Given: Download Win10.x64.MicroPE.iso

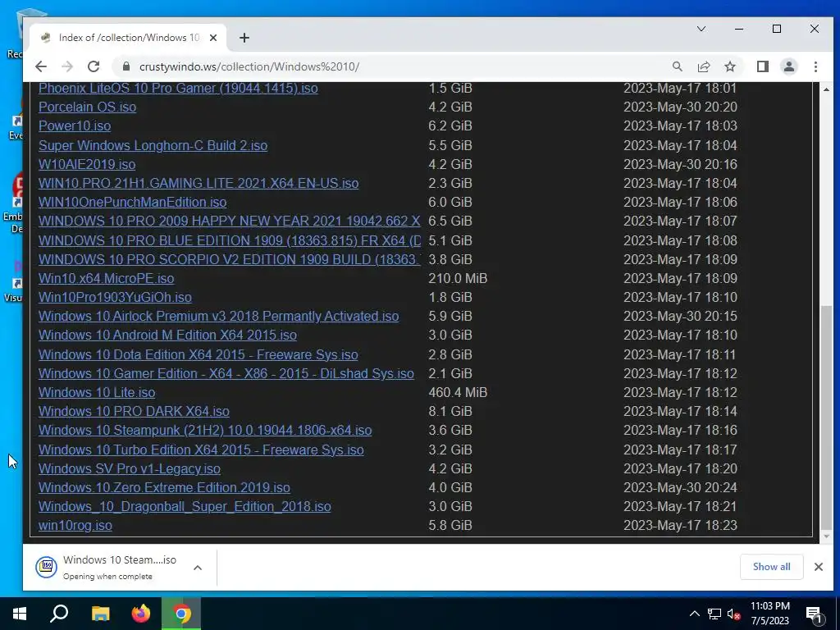Looking at the screenshot, I should (106, 278).
